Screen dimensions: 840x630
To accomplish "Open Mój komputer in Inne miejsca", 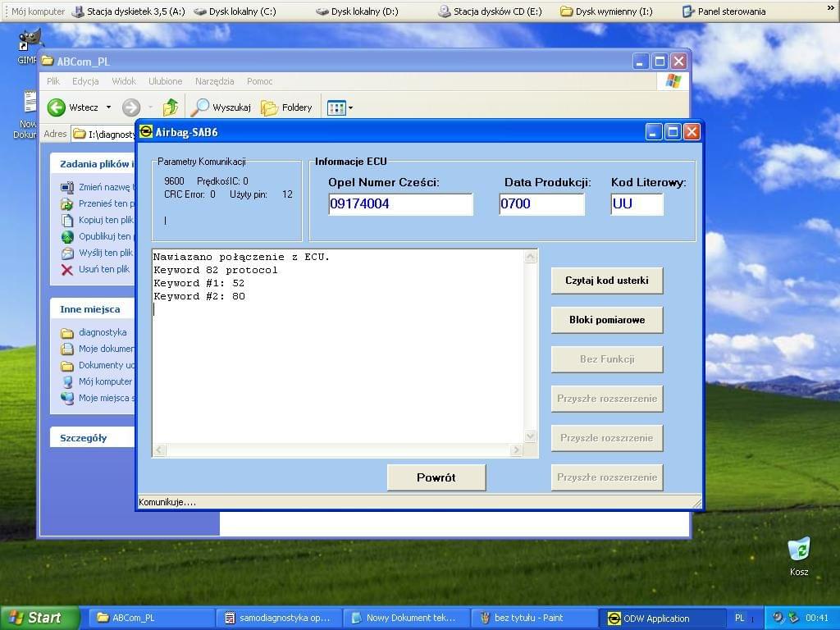I will (97, 381).
